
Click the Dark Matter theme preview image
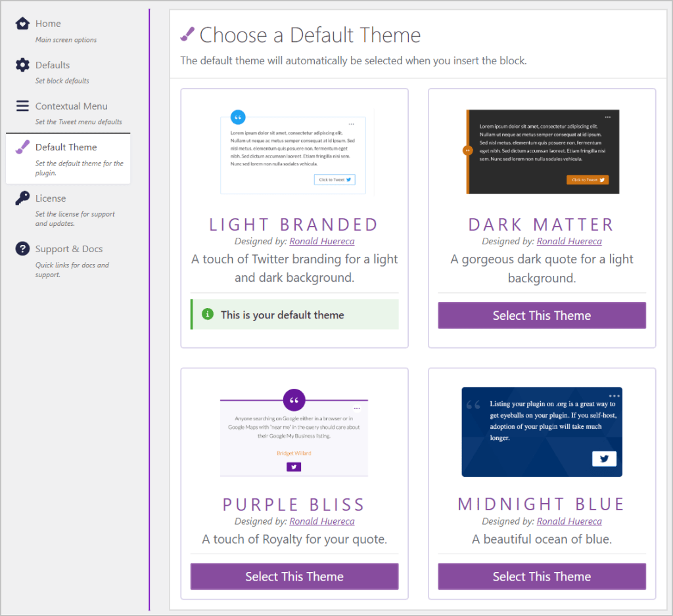[541, 150]
